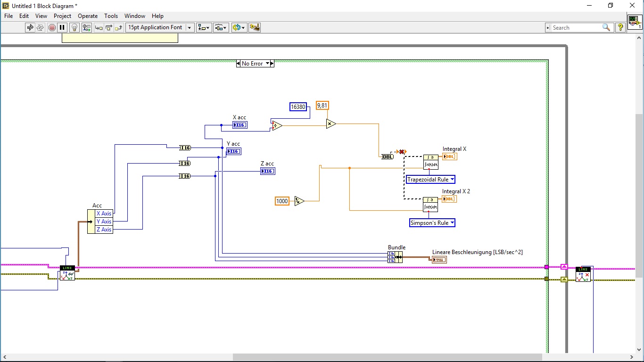The image size is (644, 362).
Task: Click the Clean Up Diagram icon
Action: [255, 27]
